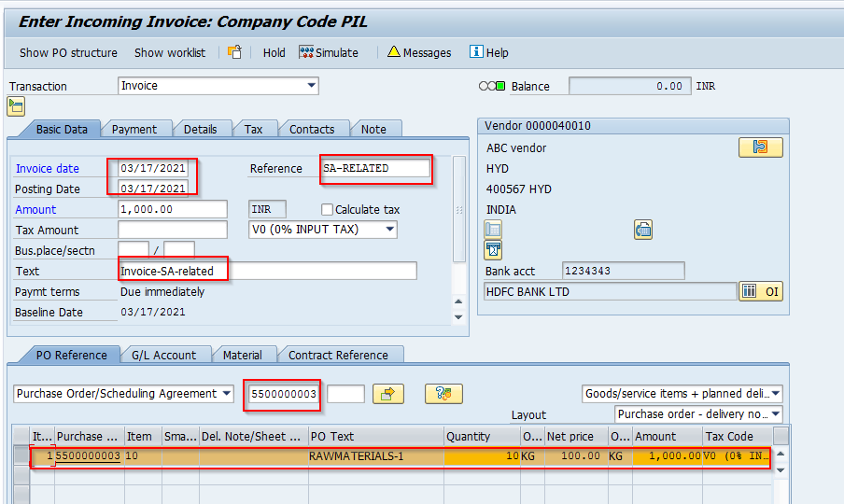The height and width of the screenshot is (504, 844).
Task: Click the Tax Code column header
Action: point(738,436)
